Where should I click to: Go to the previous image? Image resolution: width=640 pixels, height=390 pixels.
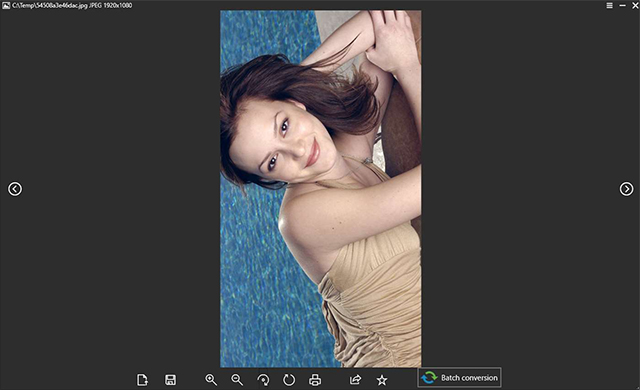(15, 189)
